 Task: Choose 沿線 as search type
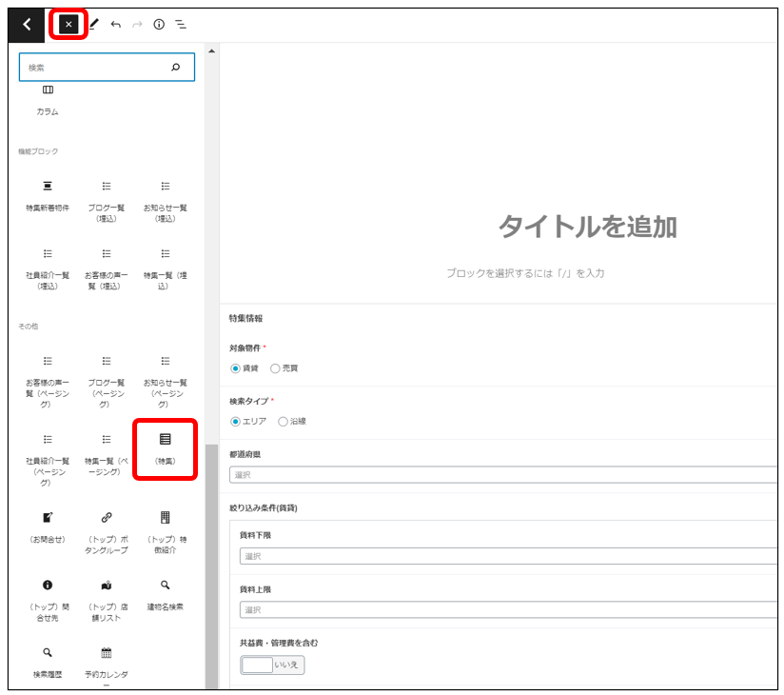283,421
